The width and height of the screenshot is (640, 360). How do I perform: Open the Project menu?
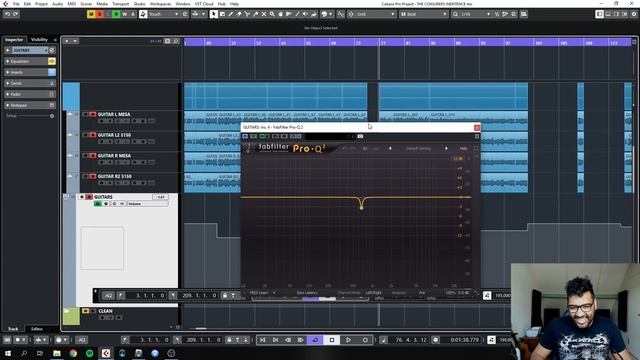tap(41, 4)
